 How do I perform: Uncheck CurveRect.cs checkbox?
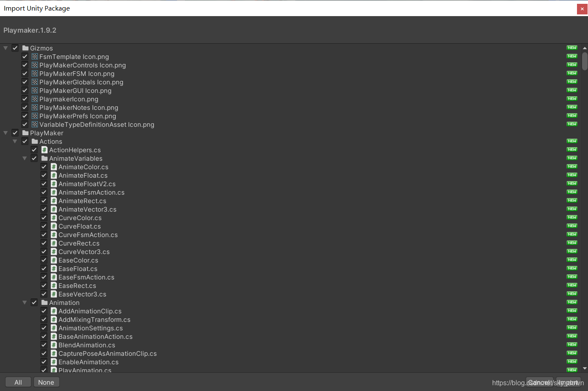[x=44, y=243]
